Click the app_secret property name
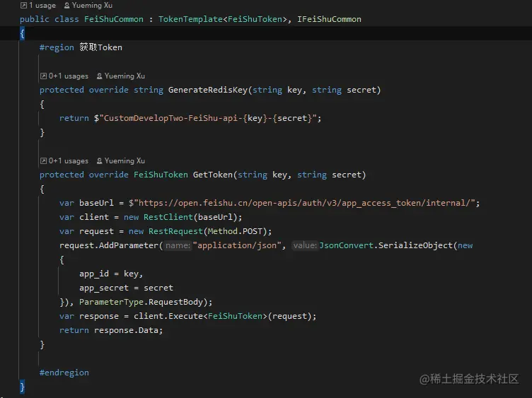This screenshot has width=532, height=398. (x=104, y=288)
